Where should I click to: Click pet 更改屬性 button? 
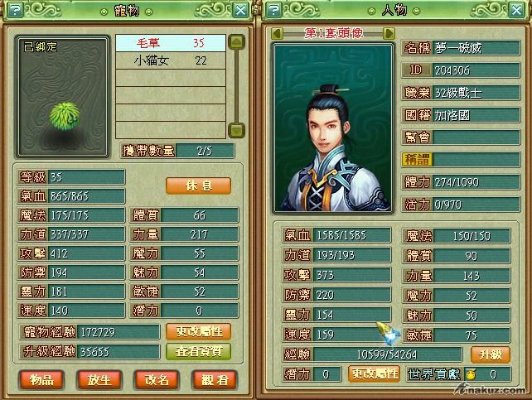coord(199,331)
